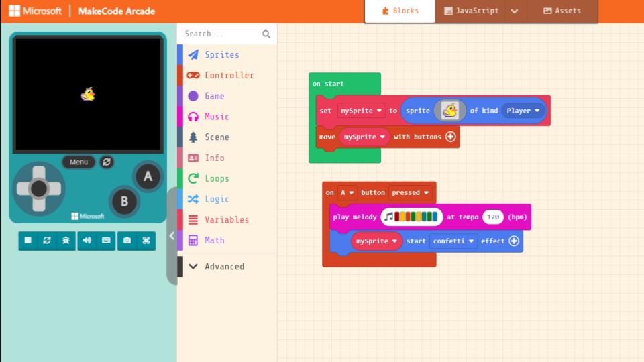Edit the tempo value 120
Screen dimensions: 644x362
493,217
